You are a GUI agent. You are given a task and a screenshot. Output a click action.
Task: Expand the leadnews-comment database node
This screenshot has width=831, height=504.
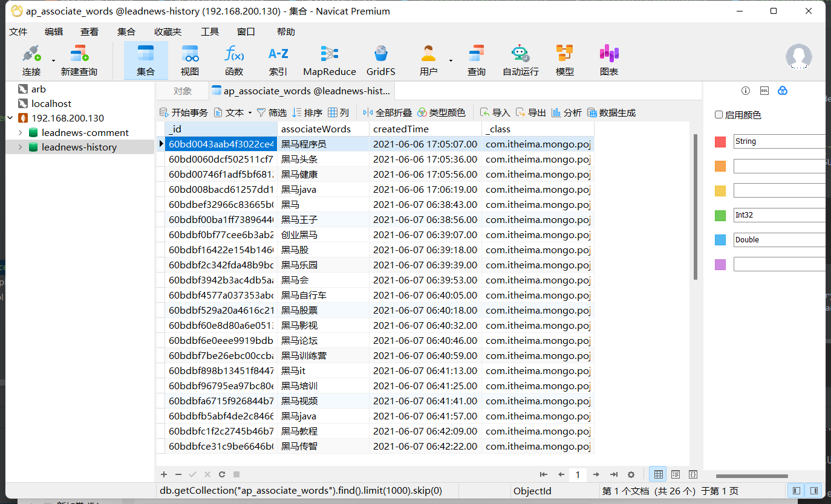20,132
